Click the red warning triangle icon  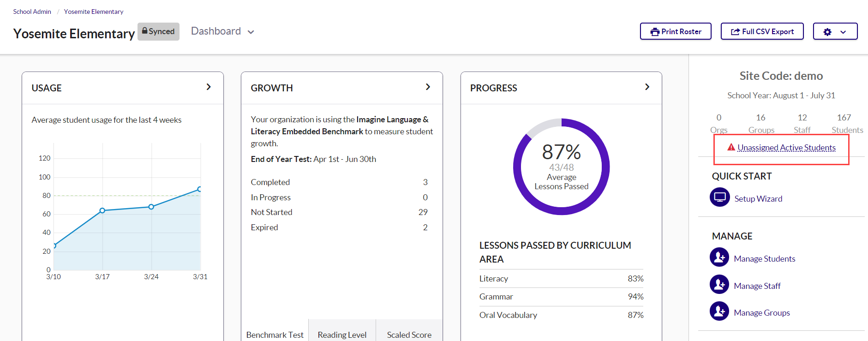pyautogui.click(x=731, y=147)
